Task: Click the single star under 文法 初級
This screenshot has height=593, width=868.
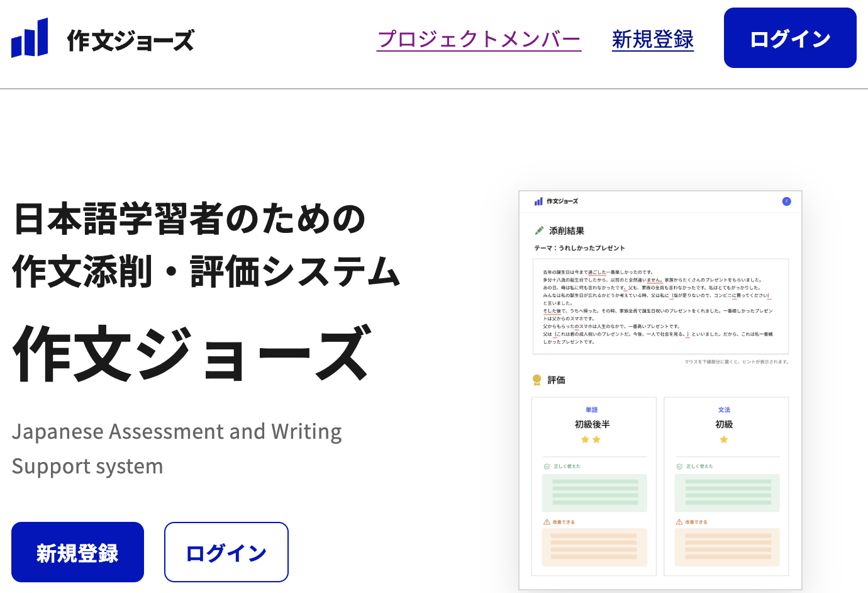Action: click(x=724, y=439)
